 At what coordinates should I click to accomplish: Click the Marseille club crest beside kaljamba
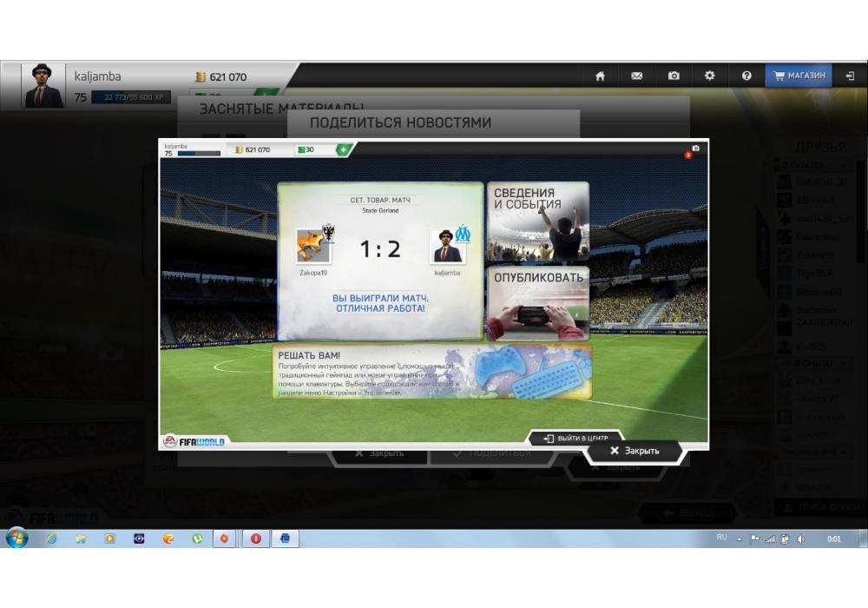[x=463, y=234]
